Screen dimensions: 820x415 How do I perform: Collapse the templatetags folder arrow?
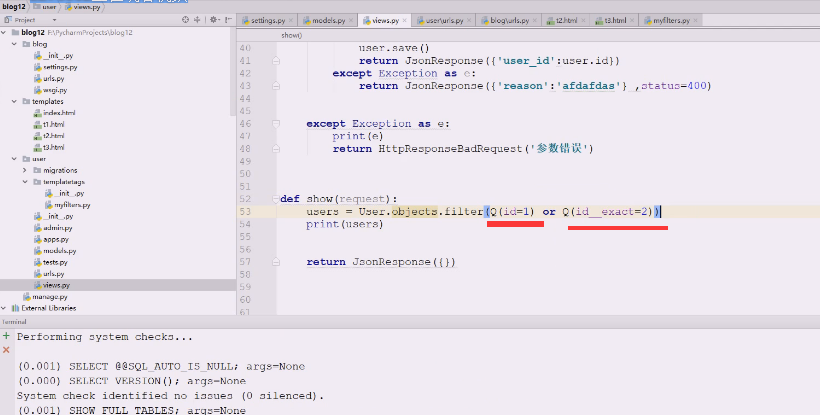tap(25, 182)
